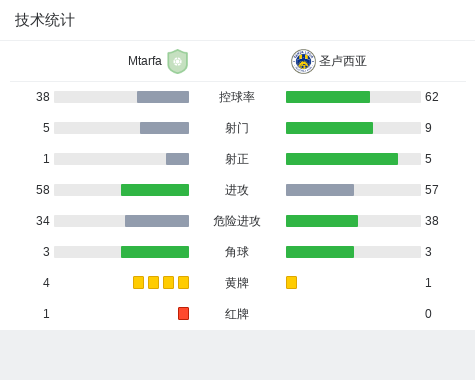Click the 控球率 stat label
This screenshot has width=475, height=380.
[x=237, y=97]
